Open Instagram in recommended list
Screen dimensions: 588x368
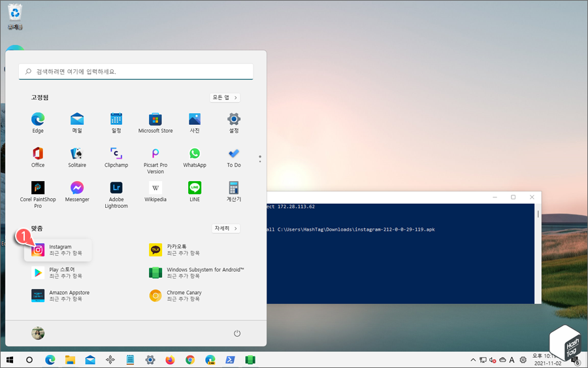58,250
